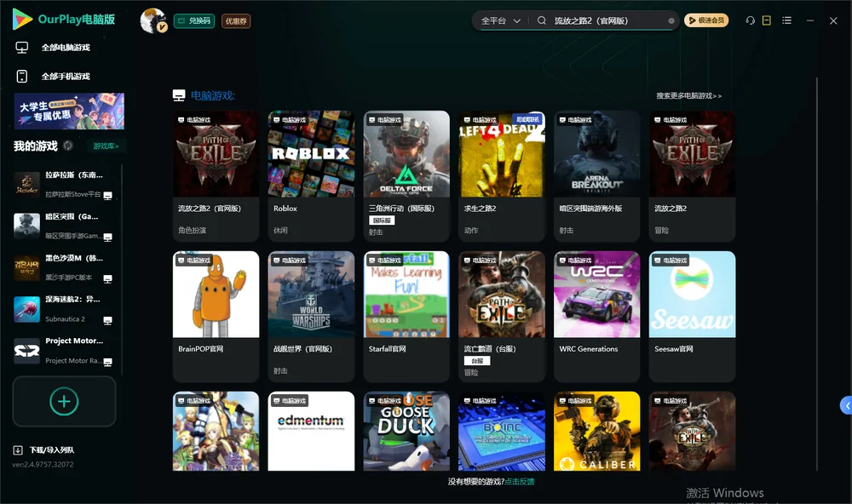Screen dimensions: 852x504
Task: Open the Goose Goose Duck card
Action: pyautogui.click(x=406, y=432)
